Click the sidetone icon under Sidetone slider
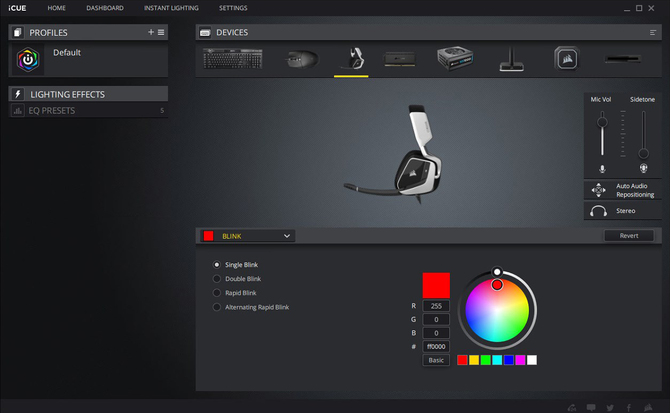The image size is (670, 413). tap(643, 168)
